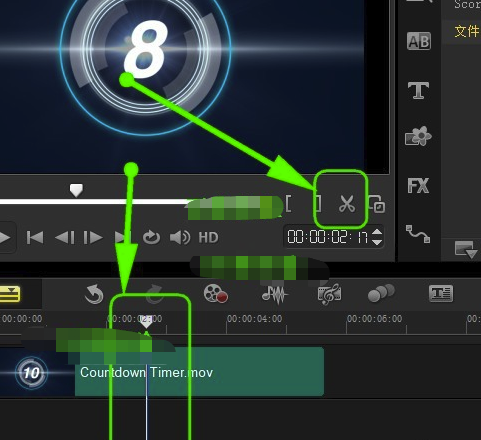
Task: Increase timecode with up stepper arrow
Action: (377, 232)
